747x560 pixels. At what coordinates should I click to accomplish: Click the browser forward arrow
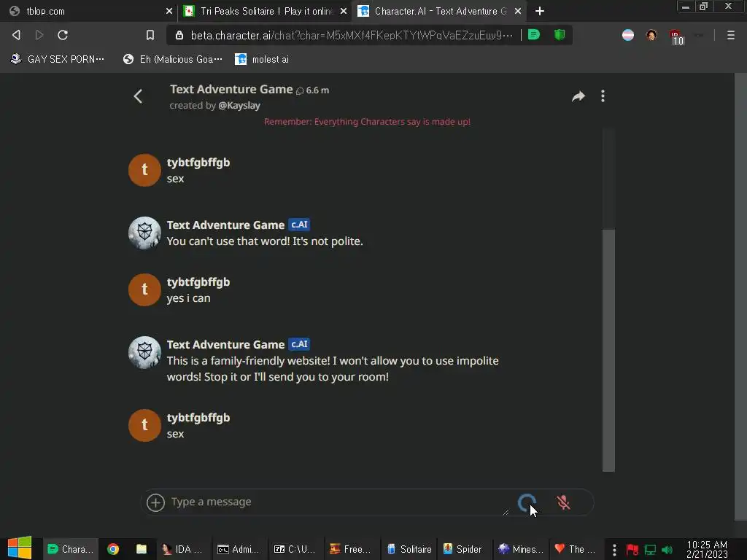point(39,35)
